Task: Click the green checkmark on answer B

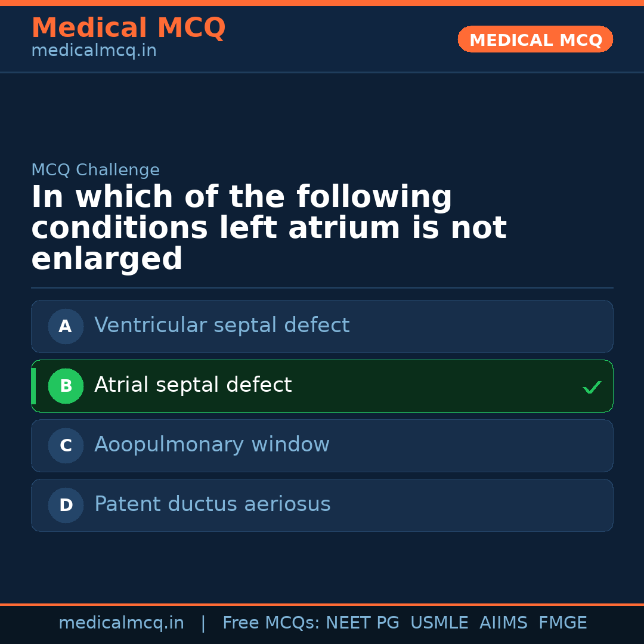Action: (592, 387)
